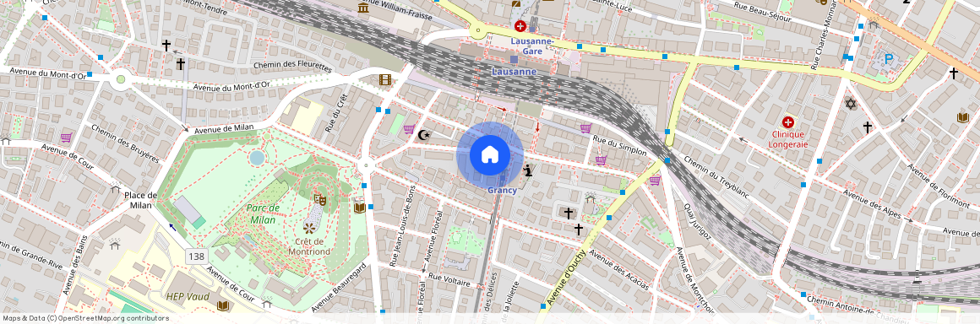Click the shopping cart icon near Chemin des Bruyères

[x=66, y=137]
